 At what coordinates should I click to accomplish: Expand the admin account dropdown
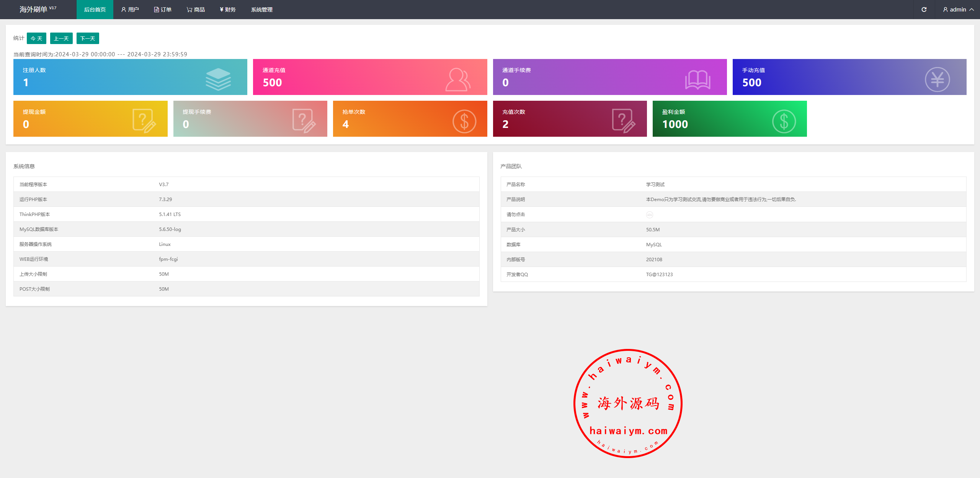(x=958, y=10)
